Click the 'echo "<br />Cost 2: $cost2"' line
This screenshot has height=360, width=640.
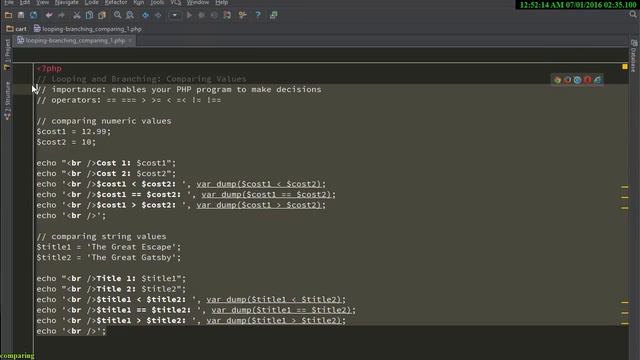click(x=106, y=173)
